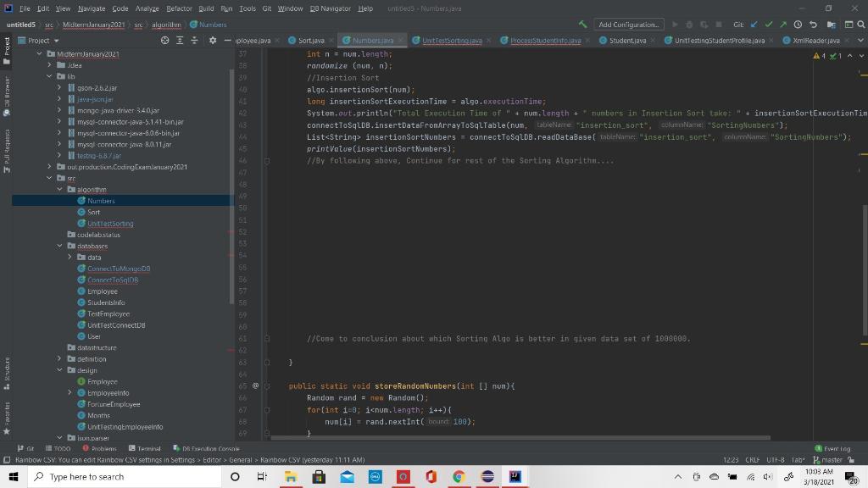Click the Terminal tool window icon

(x=145, y=448)
